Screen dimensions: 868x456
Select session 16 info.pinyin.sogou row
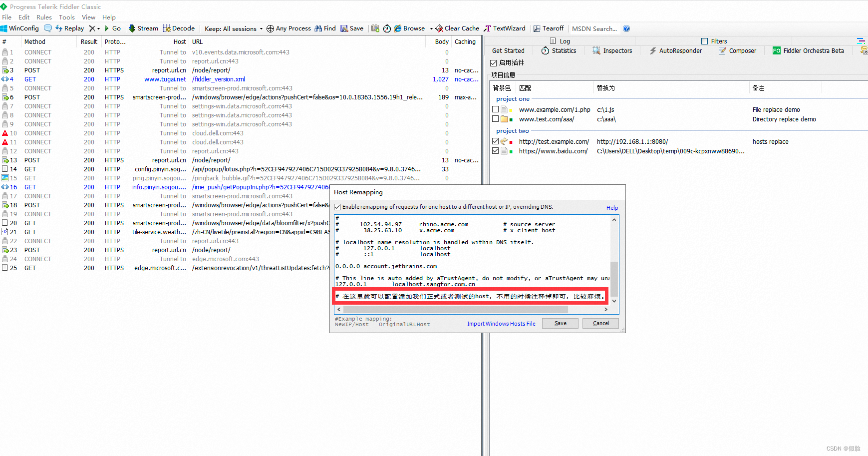pyautogui.click(x=241, y=187)
